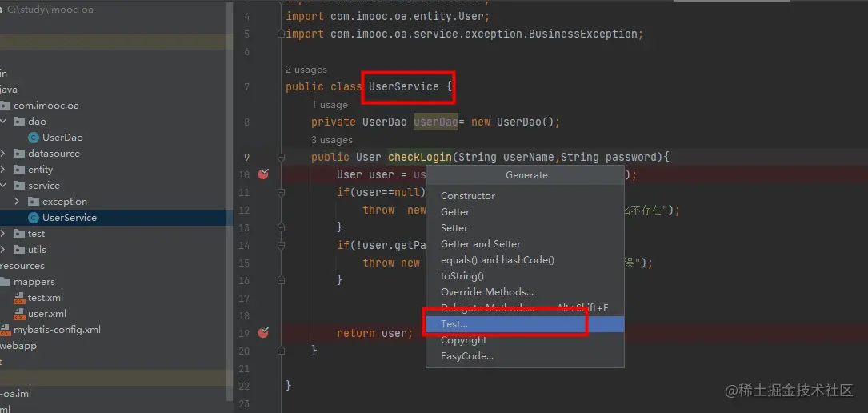
Task: Open user.xml mapper file
Action: [47, 314]
